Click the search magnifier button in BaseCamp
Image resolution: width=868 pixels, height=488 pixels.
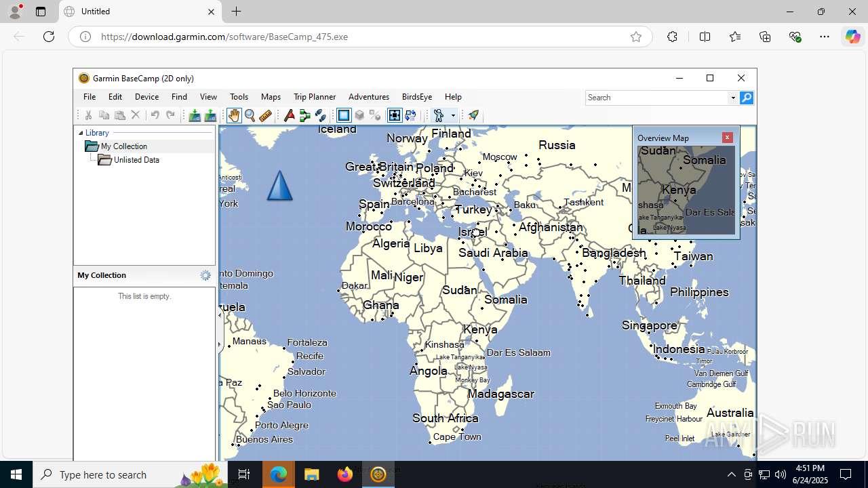(x=747, y=98)
